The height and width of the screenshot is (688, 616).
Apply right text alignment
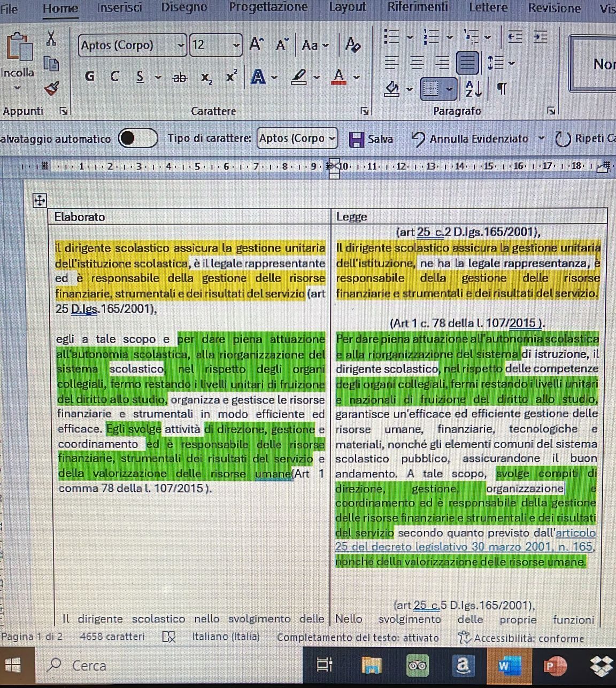click(442, 63)
